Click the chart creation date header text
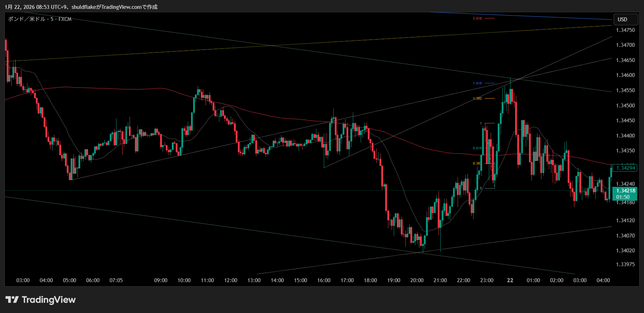This screenshot has height=313, width=644. point(81,7)
